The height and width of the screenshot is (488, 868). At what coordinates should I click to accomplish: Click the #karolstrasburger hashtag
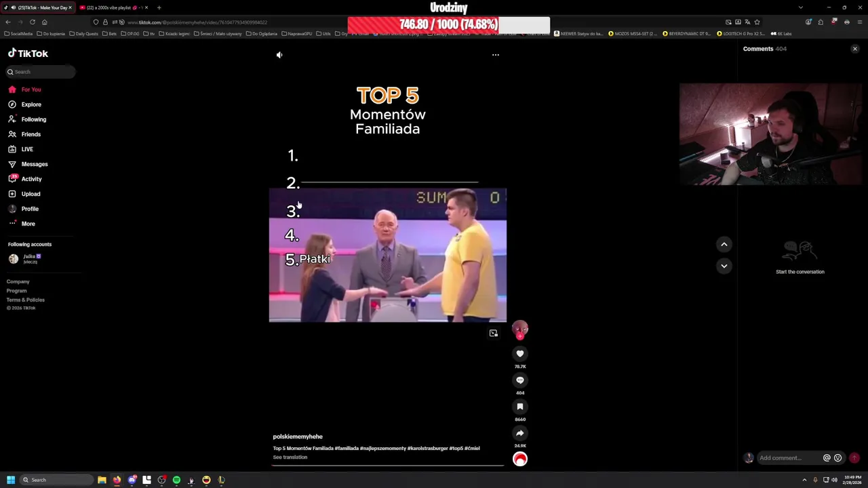point(427,449)
